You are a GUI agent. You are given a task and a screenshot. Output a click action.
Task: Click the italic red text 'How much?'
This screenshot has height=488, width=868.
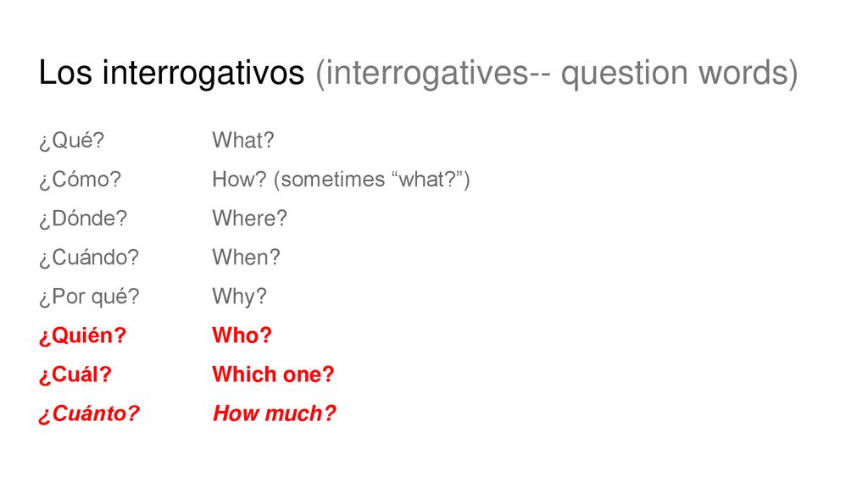coord(275,413)
